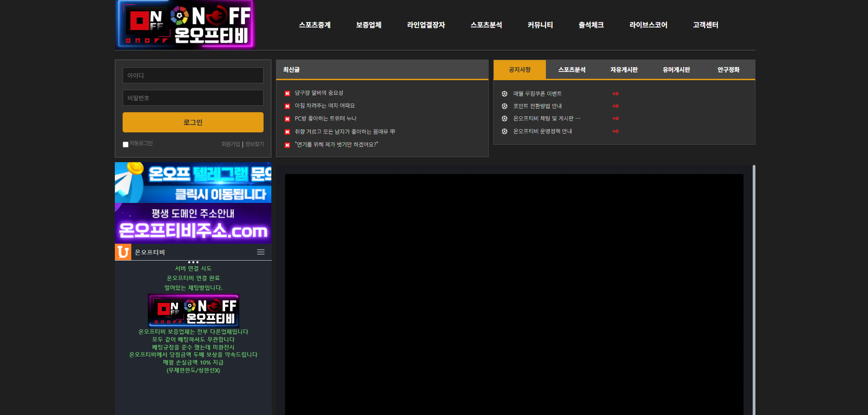Click the ONOFF logo inside chat window
868x415 pixels.
(193, 310)
